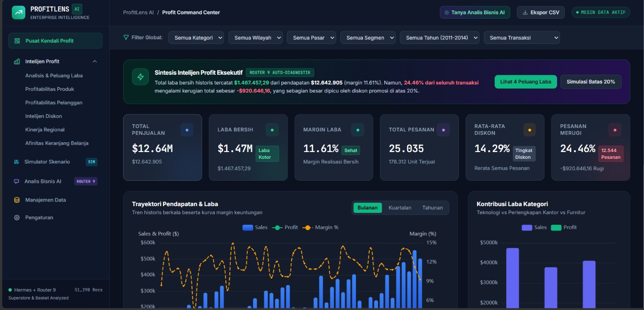Click the download icon in Ekspor CSV
644x310 pixels.
coord(525,13)
